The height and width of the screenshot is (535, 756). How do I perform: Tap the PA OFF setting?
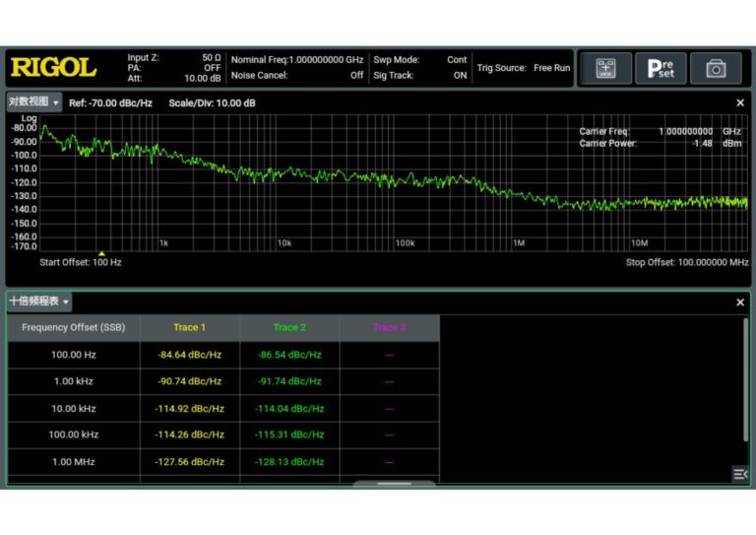click(x=174, y=68)
